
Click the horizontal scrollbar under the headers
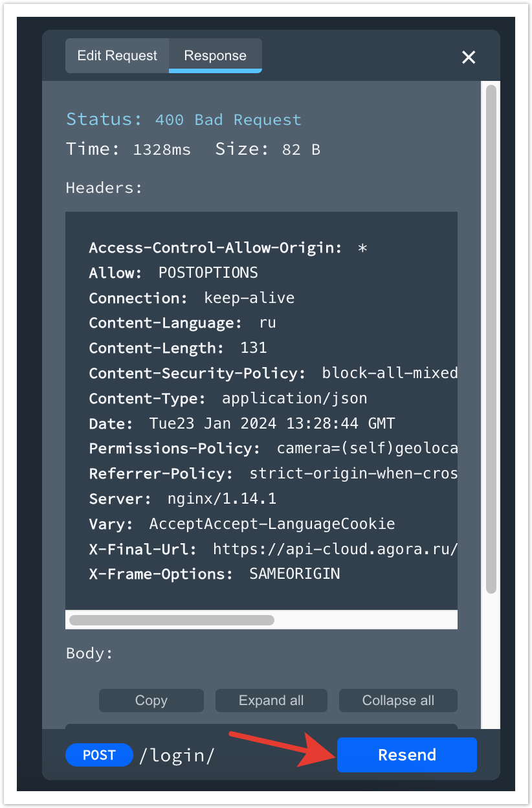[172, 620]
